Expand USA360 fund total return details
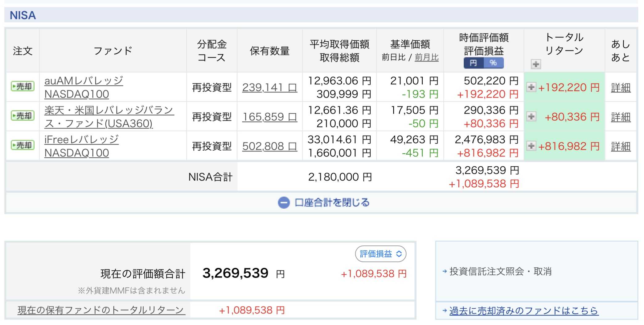 [531, 117]
